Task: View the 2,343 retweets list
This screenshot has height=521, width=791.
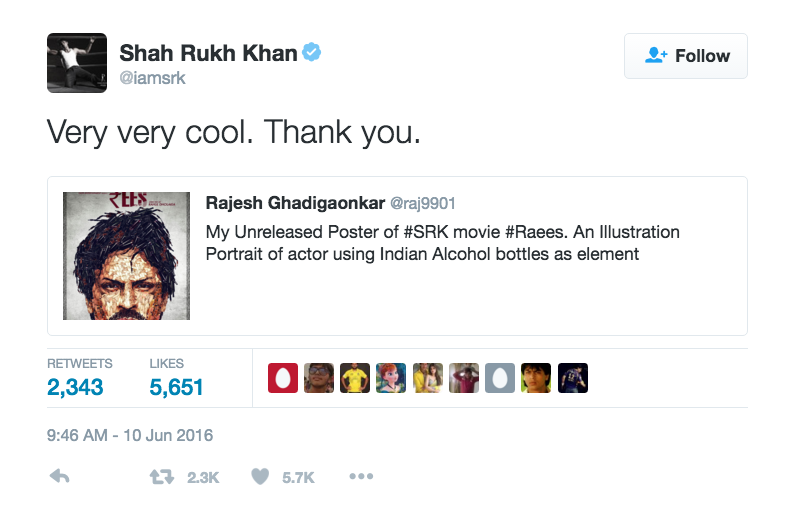Action: (75, 386)
